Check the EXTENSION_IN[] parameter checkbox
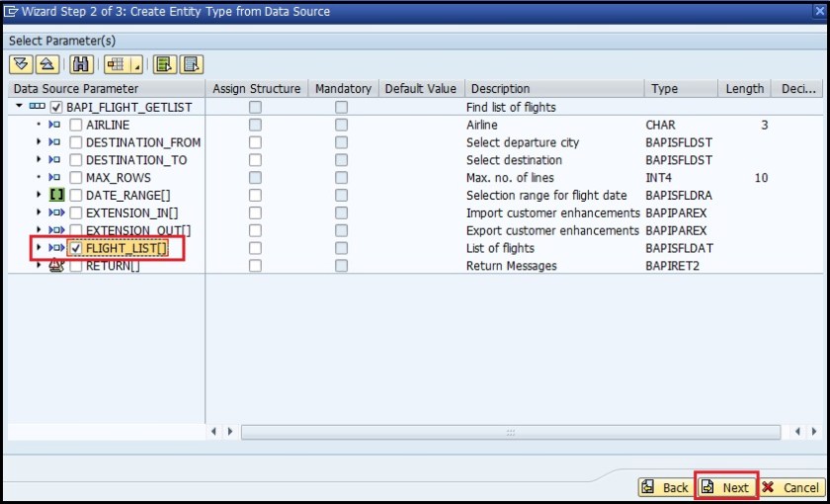 coord(76,212)
